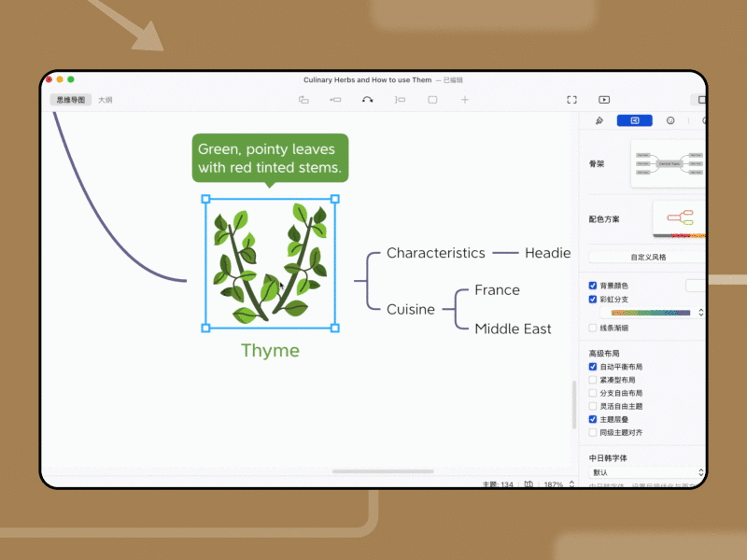
Task: Start presentation with the play icon
Action: (x=604, y=100)
